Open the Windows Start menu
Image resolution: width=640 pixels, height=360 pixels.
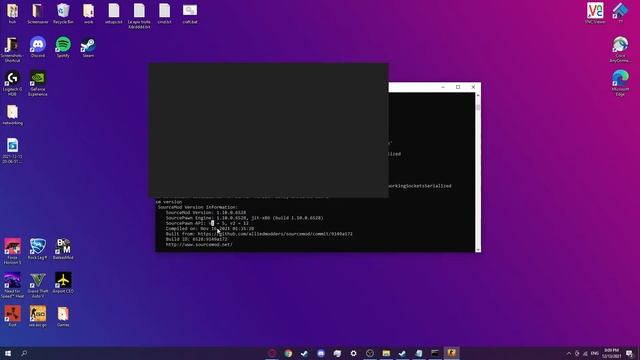[8, 353]
